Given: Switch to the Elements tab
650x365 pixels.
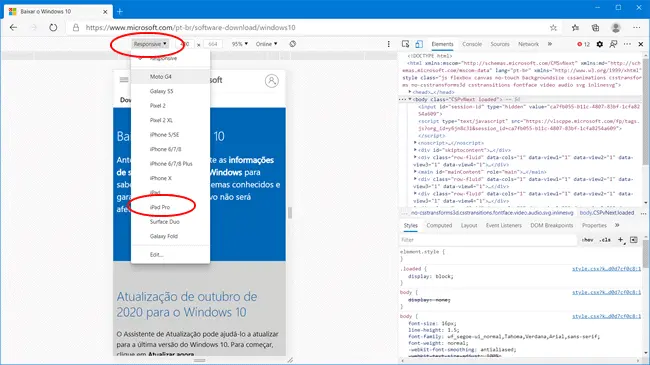Looking at the screenshot, I should click(x=442, y=44).
